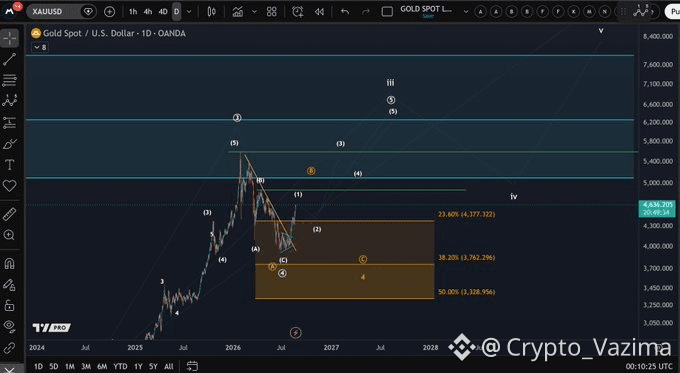680x373 pixels.
Task: Switch to the 4D timeframe
Action: (x=163, y=12)
